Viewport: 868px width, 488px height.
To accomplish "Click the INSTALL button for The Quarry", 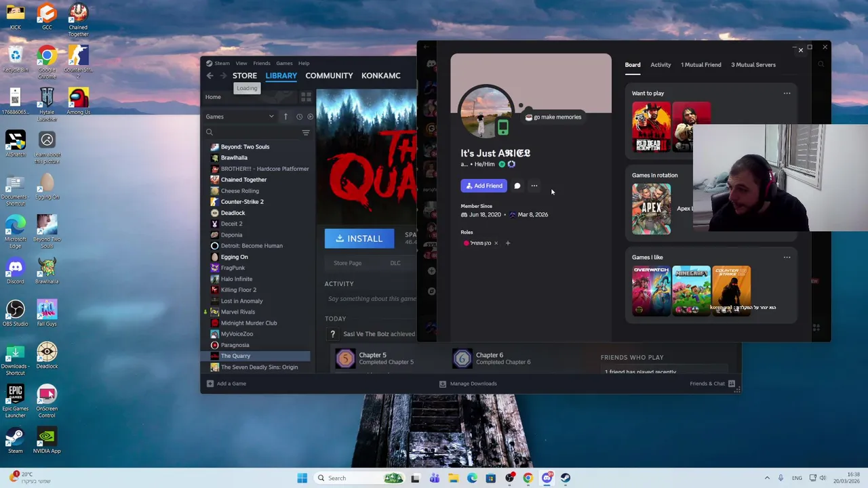I will click(359, 239).
